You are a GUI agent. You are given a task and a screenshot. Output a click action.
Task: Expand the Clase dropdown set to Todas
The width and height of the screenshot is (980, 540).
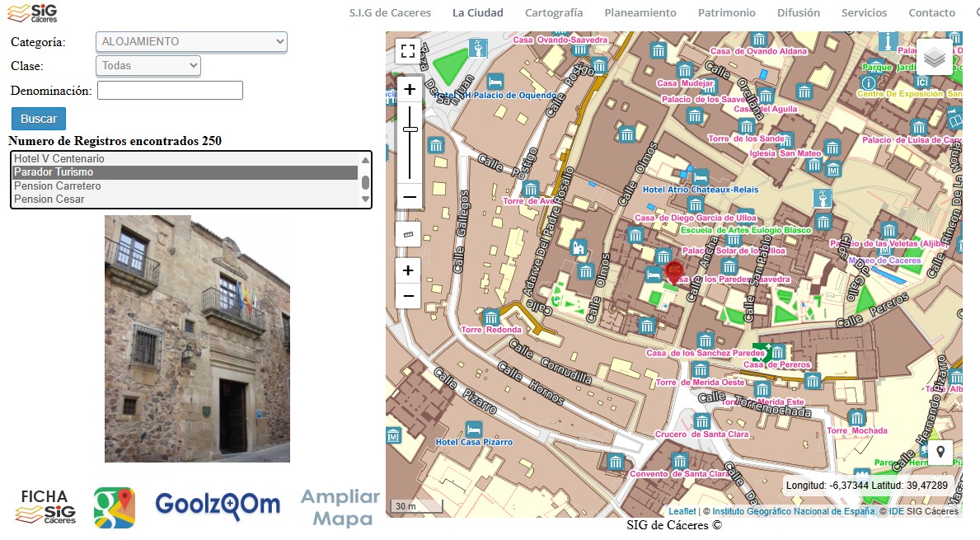pos(148,66)
